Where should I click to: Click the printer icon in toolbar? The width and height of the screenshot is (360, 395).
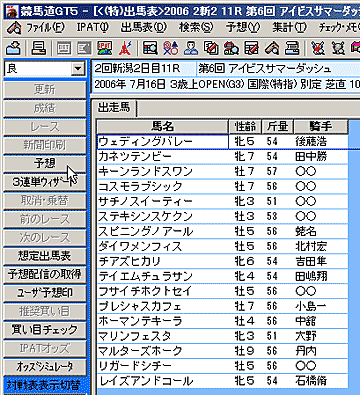tap(38, 48)
